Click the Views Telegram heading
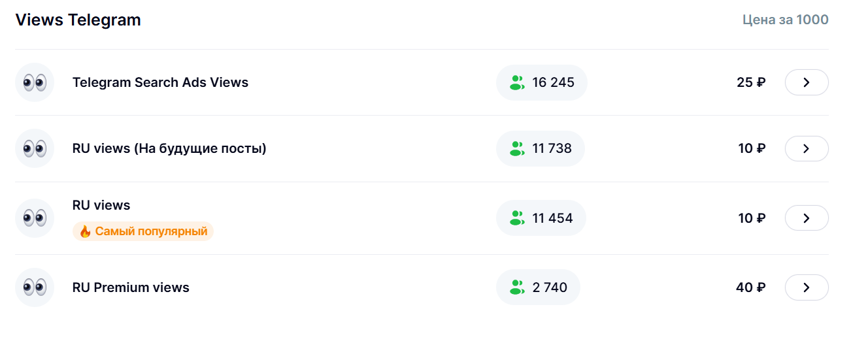This screenshot has height=341, width=868. pyautogui.click(x=78, y=20)
